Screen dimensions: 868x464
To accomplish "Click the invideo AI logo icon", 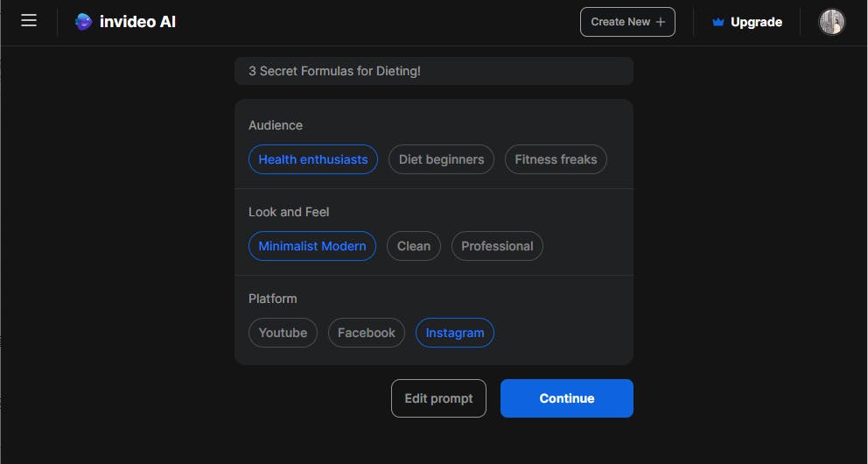I will click(83, 22).
